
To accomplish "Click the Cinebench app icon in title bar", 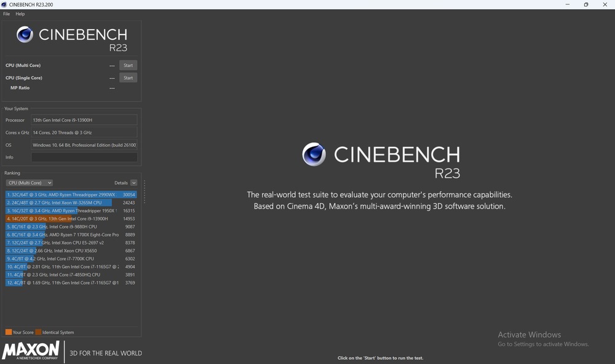I will 4,4.
